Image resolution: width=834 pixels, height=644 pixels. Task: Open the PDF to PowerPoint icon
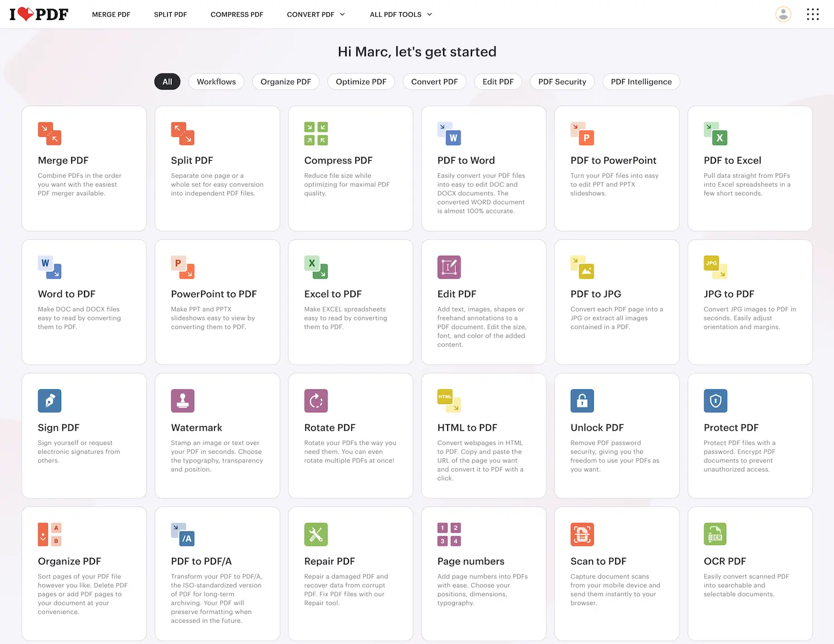click(582, 133)
